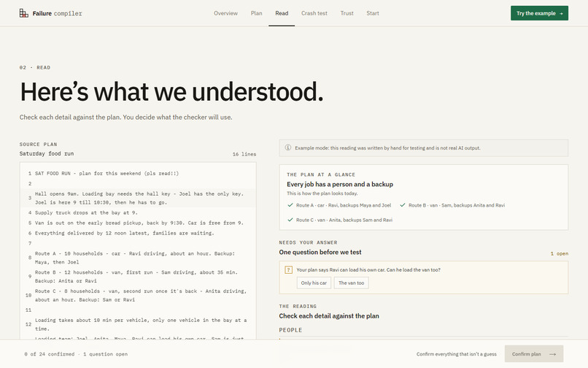This screenshot has height=368, width=588.
Task: Click Every job has a person heading
Action: point(340,184)
